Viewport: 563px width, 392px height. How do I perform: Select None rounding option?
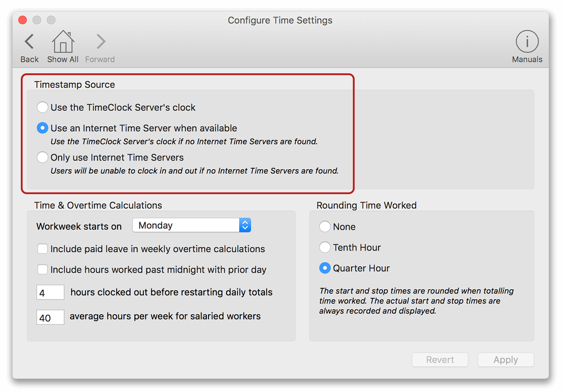[325, 227]
